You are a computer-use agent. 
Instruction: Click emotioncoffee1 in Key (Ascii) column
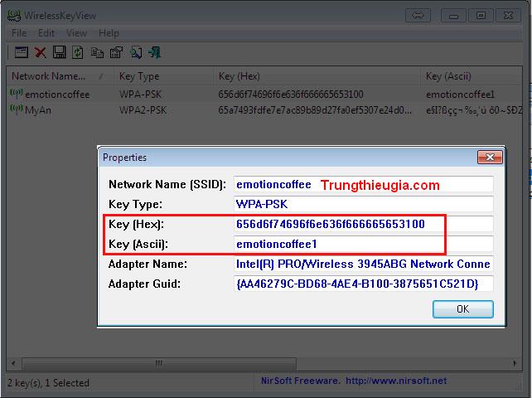click(460, 94)
